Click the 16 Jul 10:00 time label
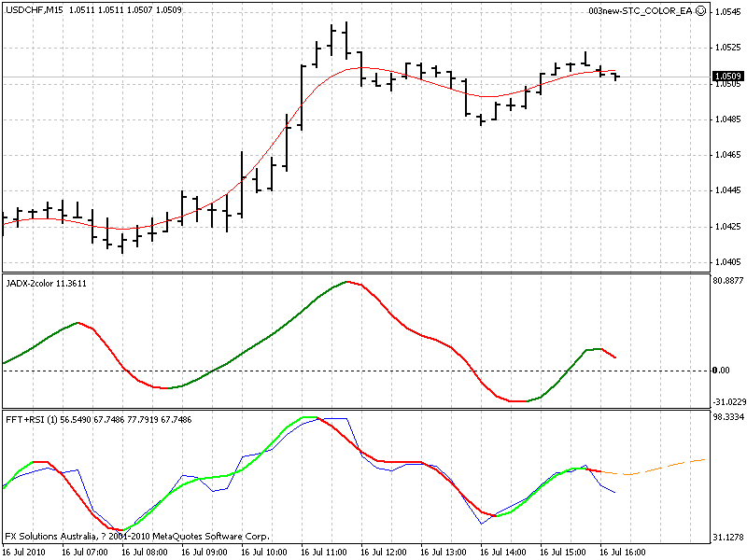This screenshot has height=560, width=747. (264, 553)
